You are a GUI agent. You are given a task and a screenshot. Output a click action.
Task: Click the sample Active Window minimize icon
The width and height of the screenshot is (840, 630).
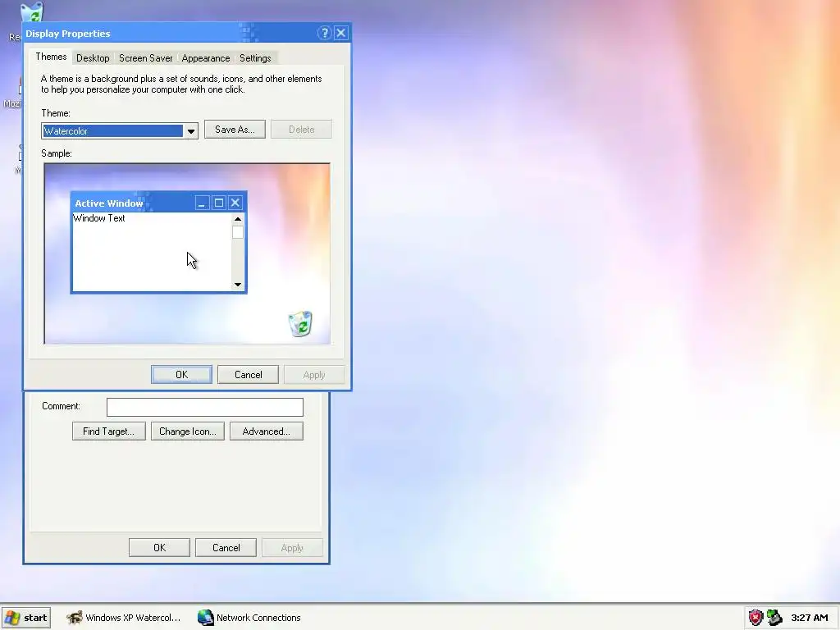point(202,203)
